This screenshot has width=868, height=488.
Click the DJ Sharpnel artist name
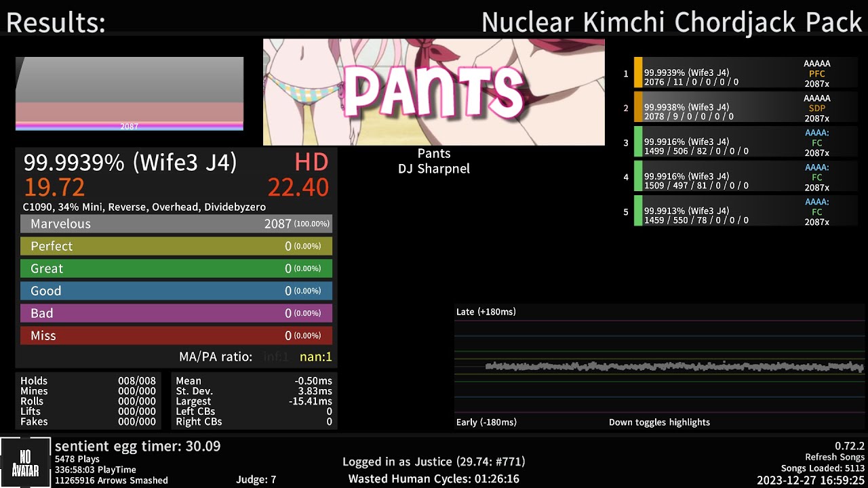[x=434, y=169]
